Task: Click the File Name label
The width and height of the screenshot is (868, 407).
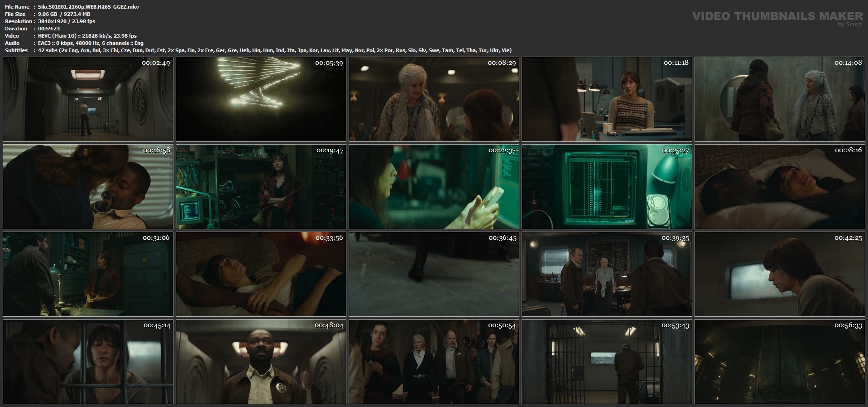Action: (x=17, y=7)
